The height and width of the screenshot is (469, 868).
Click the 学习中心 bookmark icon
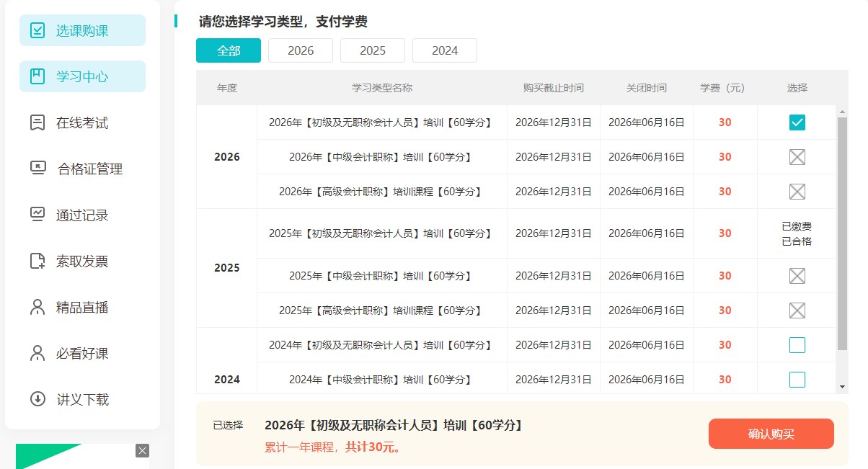point(37,76)
